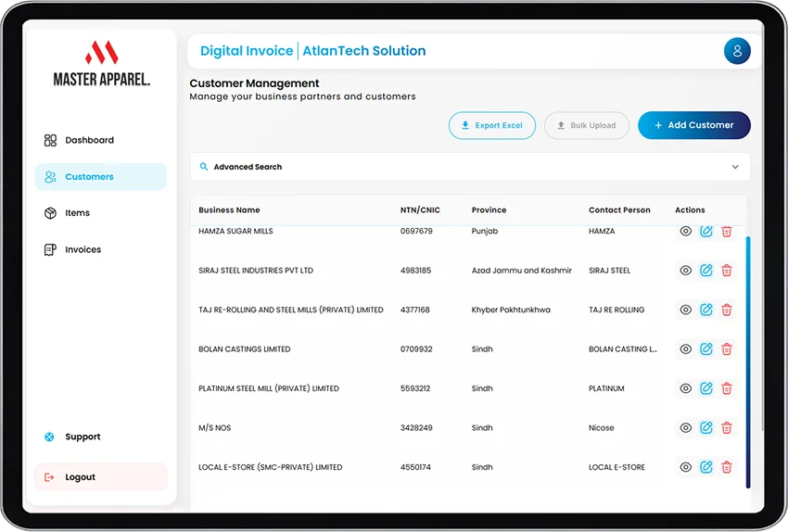Click the TAJ RE ROLLING contact cell
788x532 pixels.
616,310
